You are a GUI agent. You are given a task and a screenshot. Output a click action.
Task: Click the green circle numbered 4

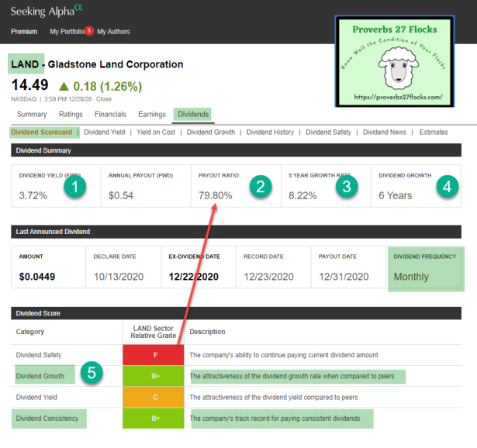click(x=445, y=186)
